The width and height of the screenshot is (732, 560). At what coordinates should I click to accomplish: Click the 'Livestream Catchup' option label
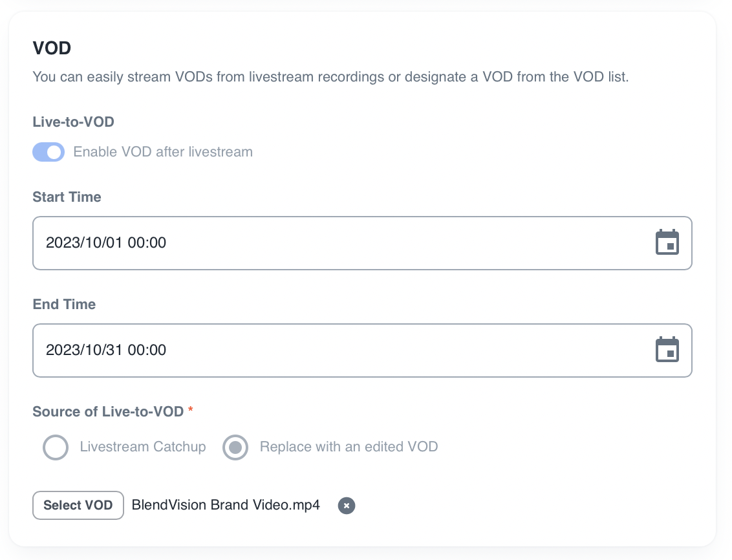143,447
